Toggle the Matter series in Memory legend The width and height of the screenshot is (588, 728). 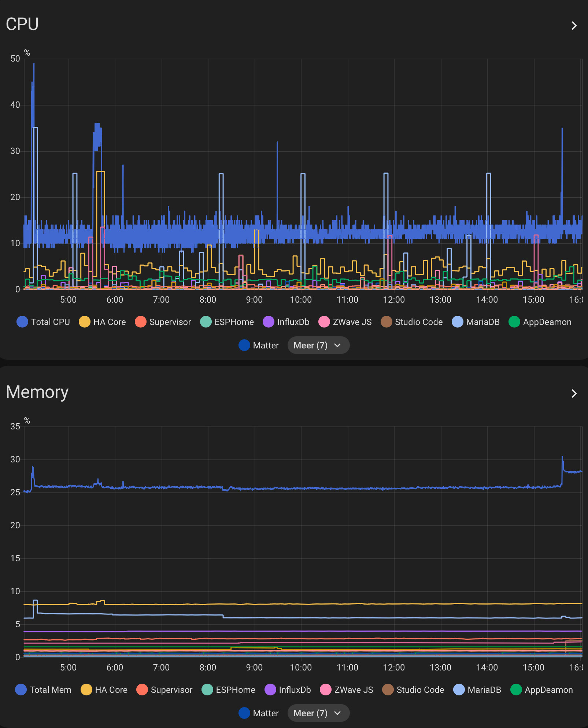pyautogui.click(x=244, y=713)
